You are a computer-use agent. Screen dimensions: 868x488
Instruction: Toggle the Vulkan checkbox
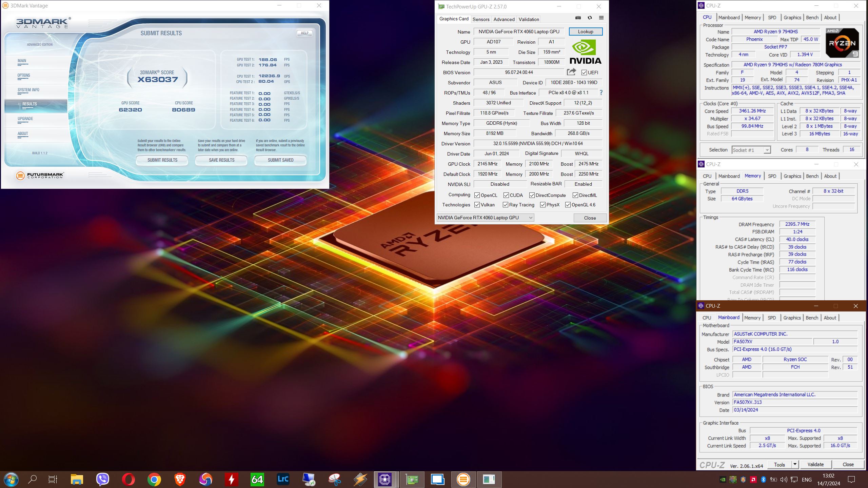pyautogui.click(x=477, y=205)
